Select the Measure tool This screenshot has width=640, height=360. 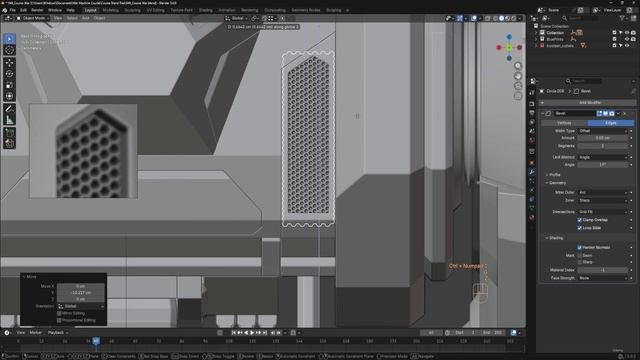[x=9, y=120]
